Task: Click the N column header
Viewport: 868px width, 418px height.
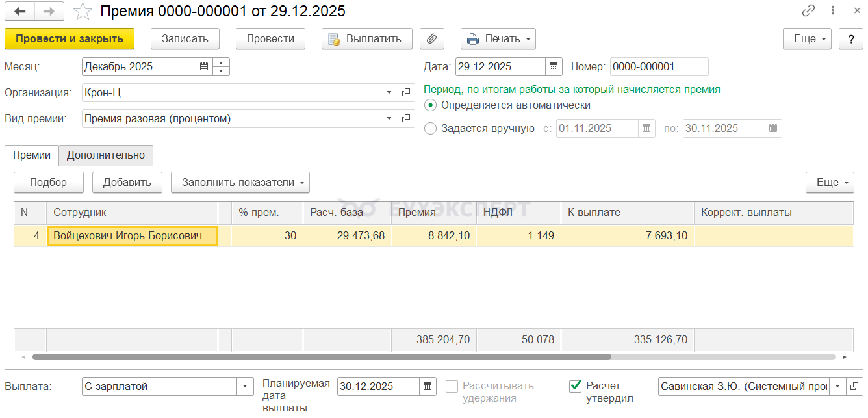Action: coord(31,213)
